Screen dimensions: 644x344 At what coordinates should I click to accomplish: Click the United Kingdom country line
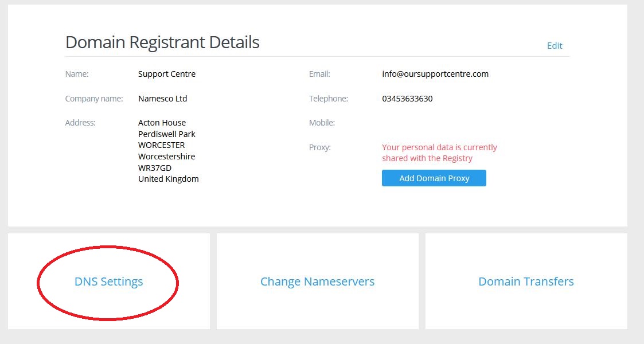(169, 179)
